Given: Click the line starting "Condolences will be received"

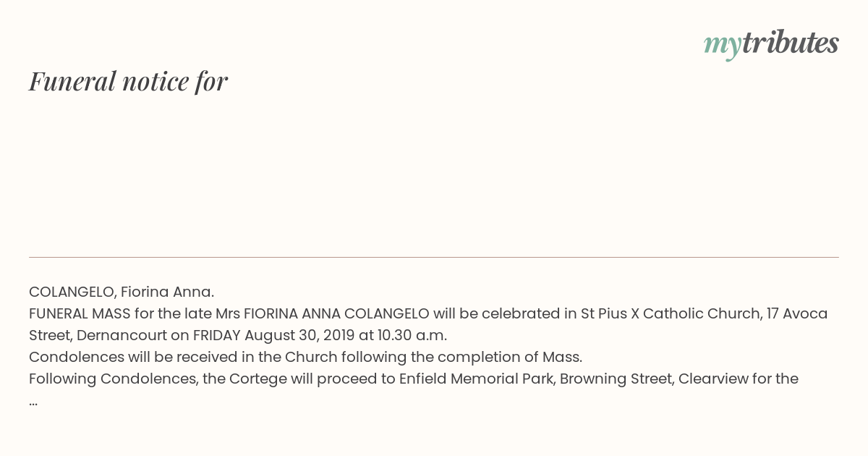Looking at the screenshot, I should click(x=305, y=357).
